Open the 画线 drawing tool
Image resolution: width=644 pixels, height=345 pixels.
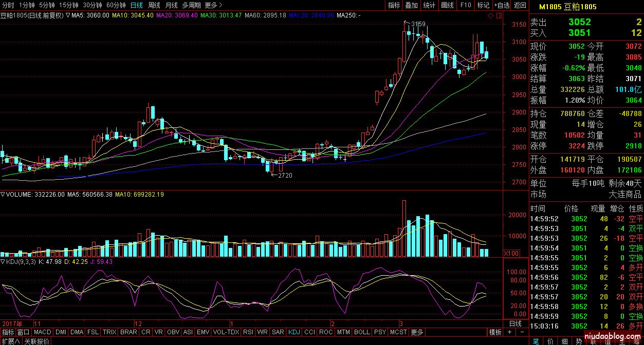tap(448, 5)
